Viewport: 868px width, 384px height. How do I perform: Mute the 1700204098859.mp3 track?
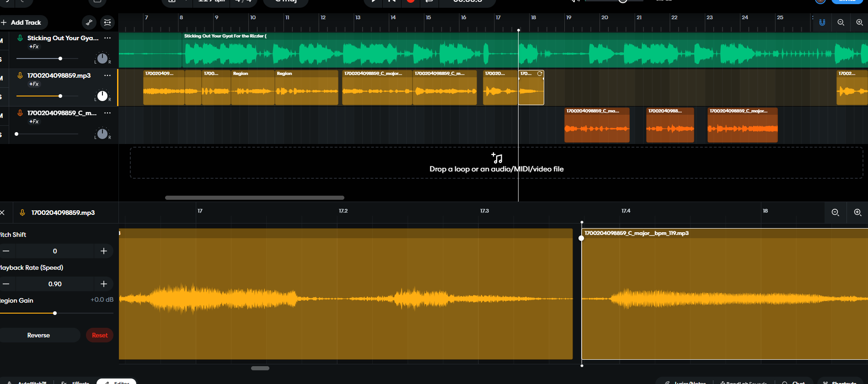tap(1, 78)
